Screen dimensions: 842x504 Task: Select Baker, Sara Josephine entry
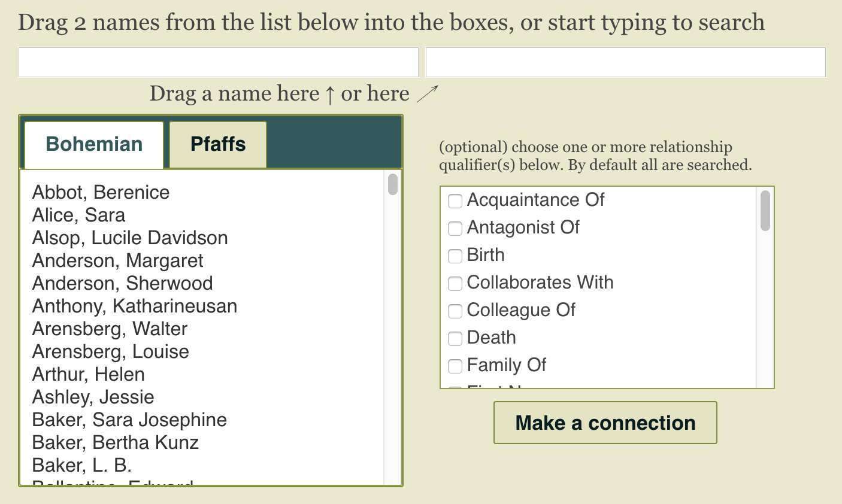129,420
